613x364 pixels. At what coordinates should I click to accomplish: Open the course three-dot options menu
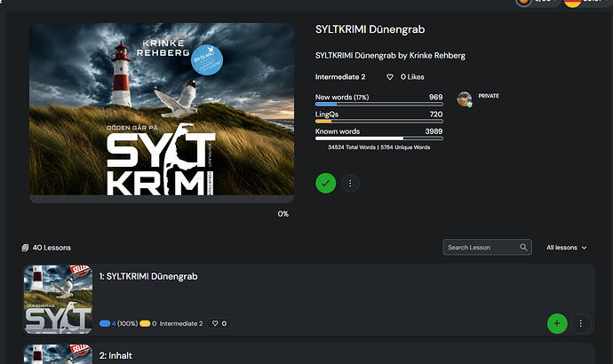(x=350, y=183)
